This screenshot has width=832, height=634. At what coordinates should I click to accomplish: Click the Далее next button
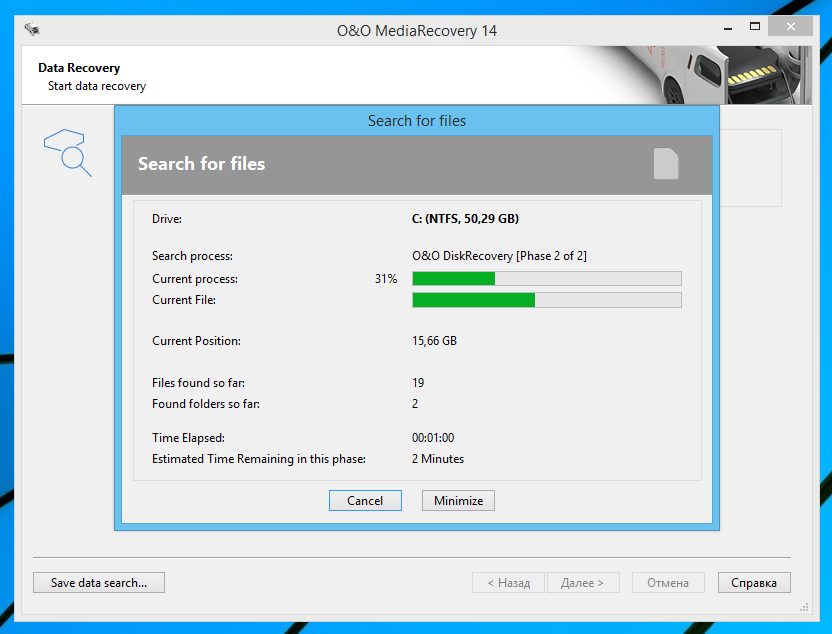(x=583, y=582)
